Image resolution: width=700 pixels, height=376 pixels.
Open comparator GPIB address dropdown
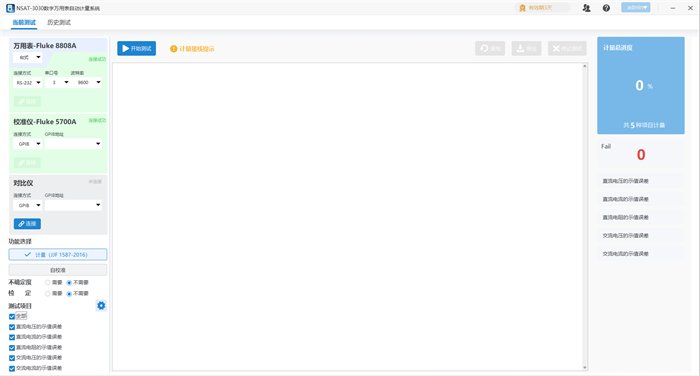click(73, 205)
